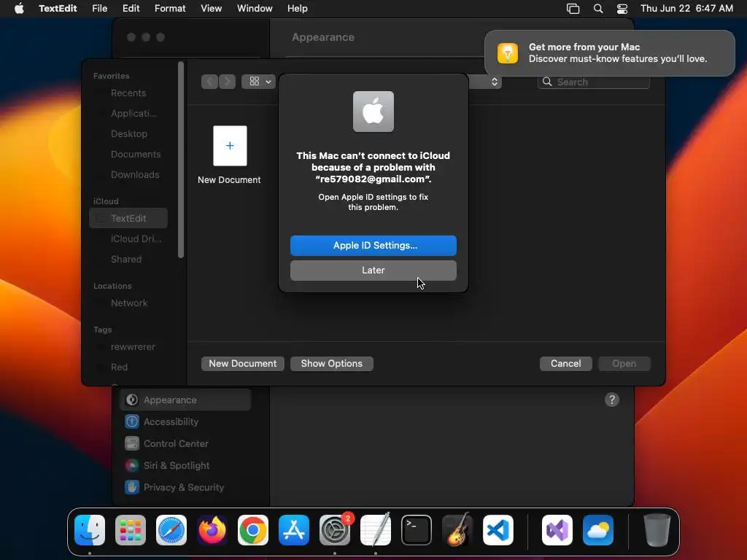Select Accessibility in System Settings sidebar
Viewport: 747px width, 560px height.
[x=185, y=422]
